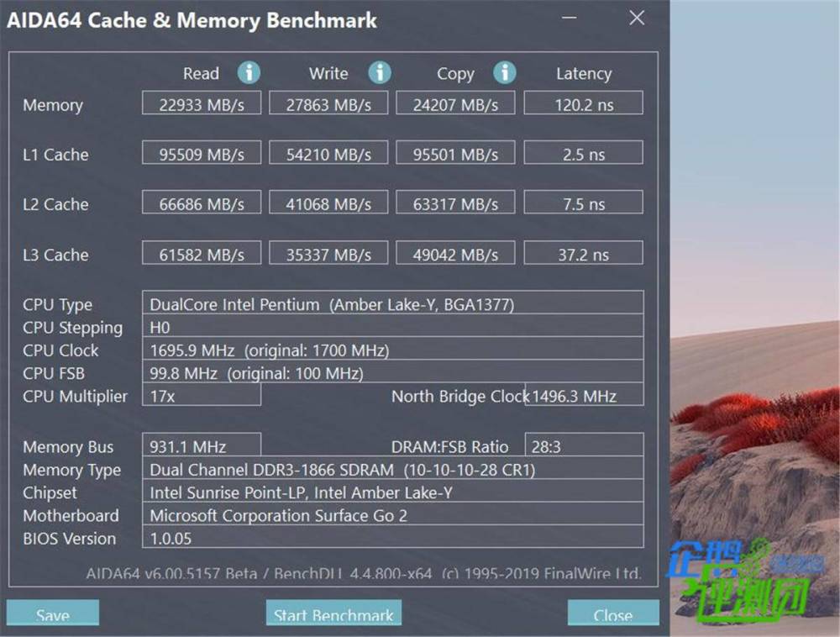This screenshot has height=637, width=840.
Task: Click Start Benchmark button
Action: coord(333,613)
